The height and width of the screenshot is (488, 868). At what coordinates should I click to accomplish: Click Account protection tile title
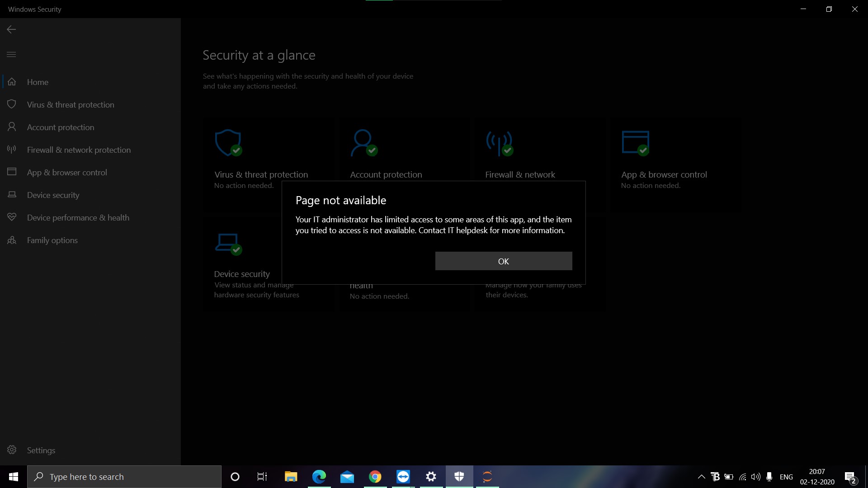click(x=386, y=174)
